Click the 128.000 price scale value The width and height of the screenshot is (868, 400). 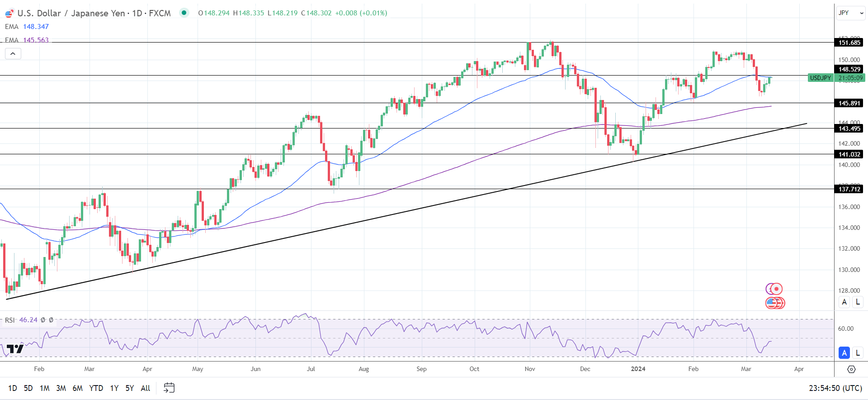tap(849, 290)
